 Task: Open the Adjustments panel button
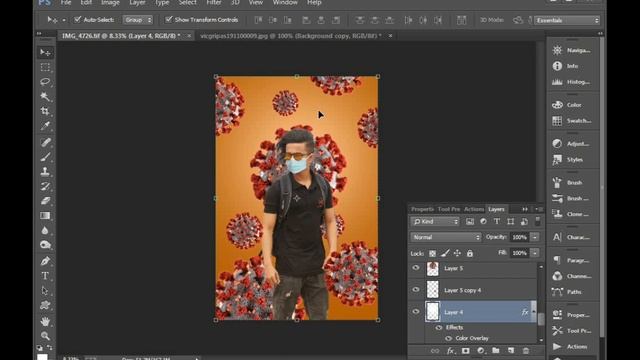[x=573, y=144]
